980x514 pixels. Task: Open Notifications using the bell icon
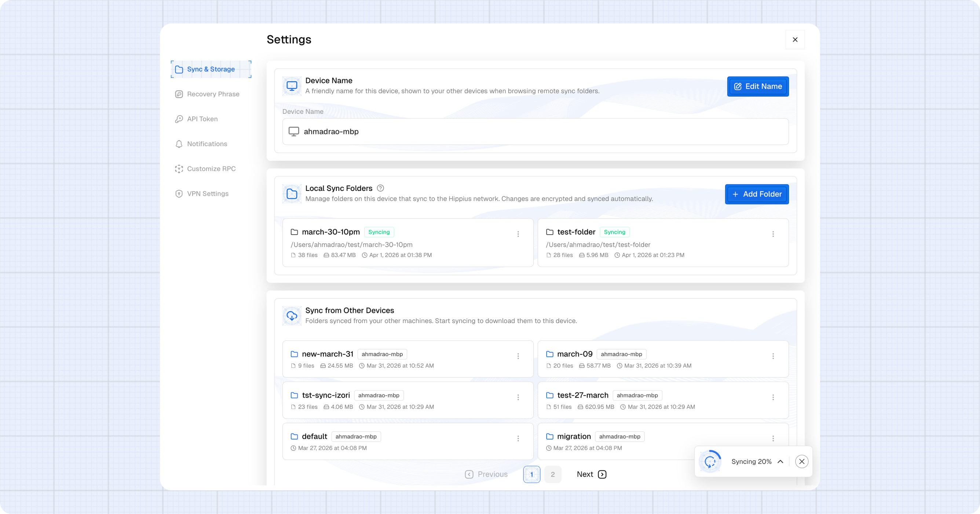[179, 144]
